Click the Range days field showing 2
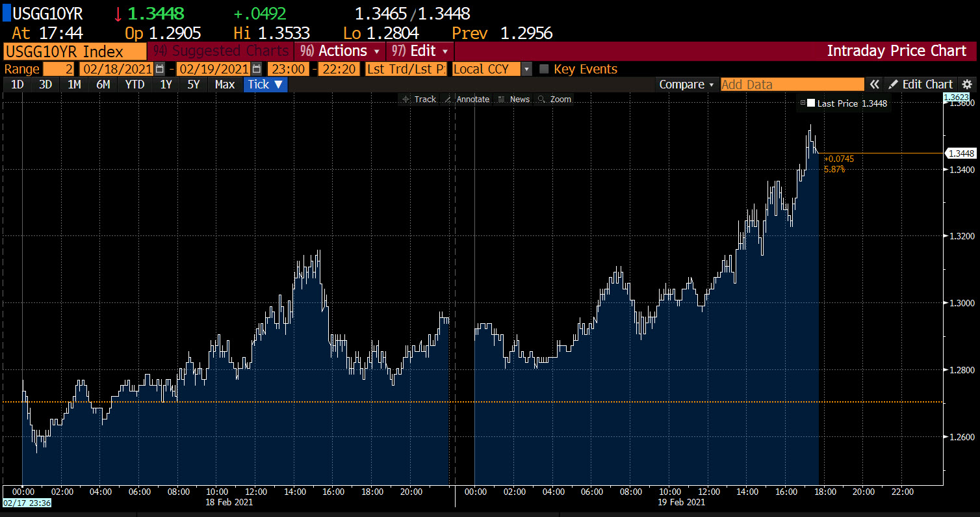The width and height of the screenshot is (980, 517). pos(59,69)
